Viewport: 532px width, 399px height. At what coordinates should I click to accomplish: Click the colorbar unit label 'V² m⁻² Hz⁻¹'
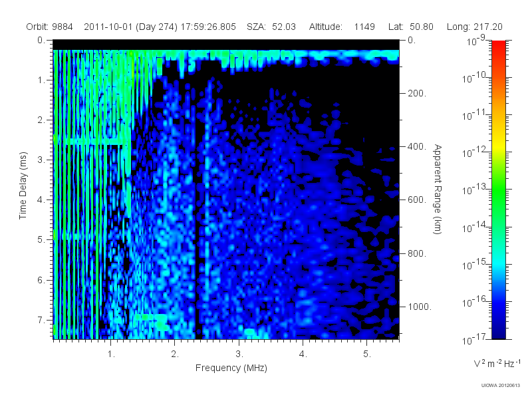click(x=497, y=363)
